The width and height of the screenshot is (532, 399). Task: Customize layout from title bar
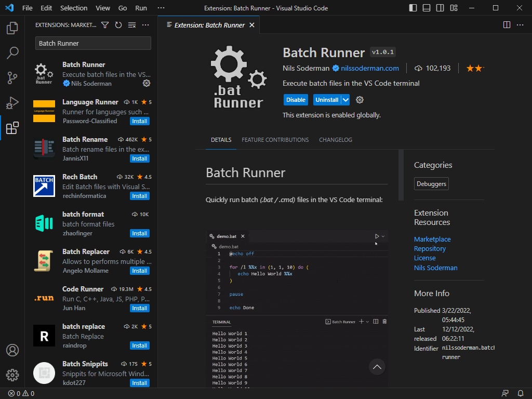454,8
